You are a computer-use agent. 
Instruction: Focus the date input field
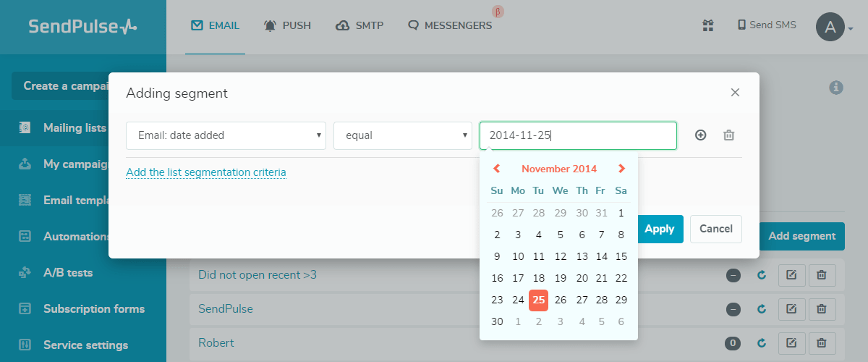coord(578,135)
